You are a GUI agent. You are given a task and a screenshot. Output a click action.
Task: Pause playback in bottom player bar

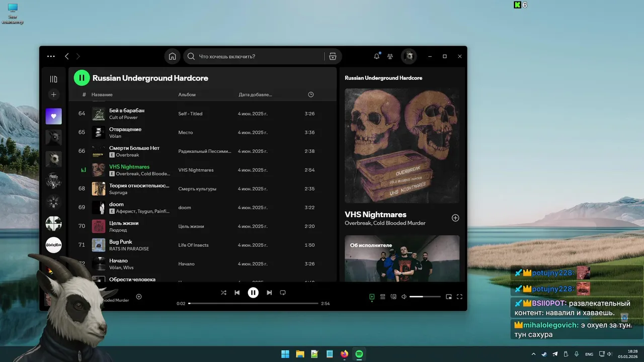253,293
